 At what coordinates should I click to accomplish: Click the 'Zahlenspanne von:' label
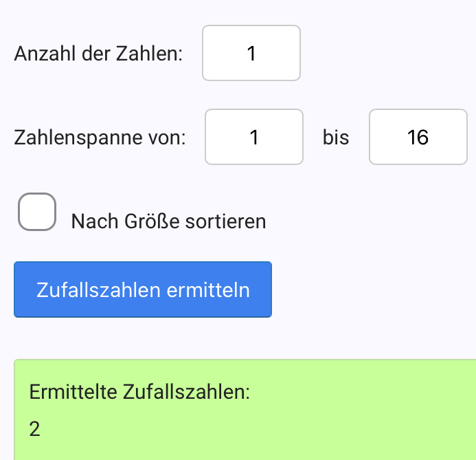[100, 138]
